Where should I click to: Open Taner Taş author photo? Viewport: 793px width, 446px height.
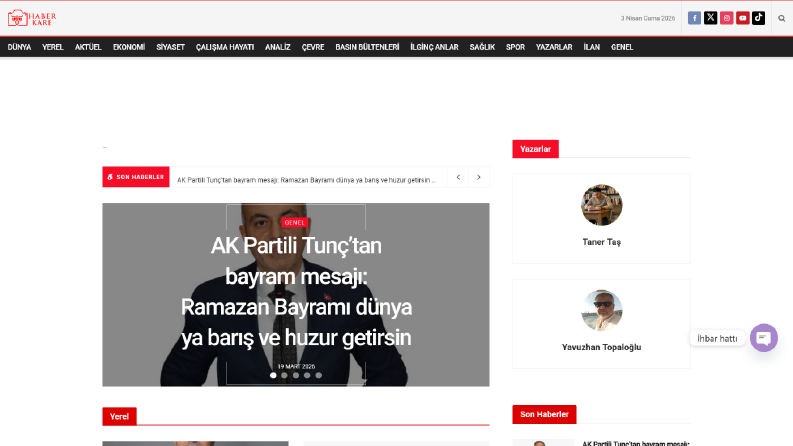[601, 205]
